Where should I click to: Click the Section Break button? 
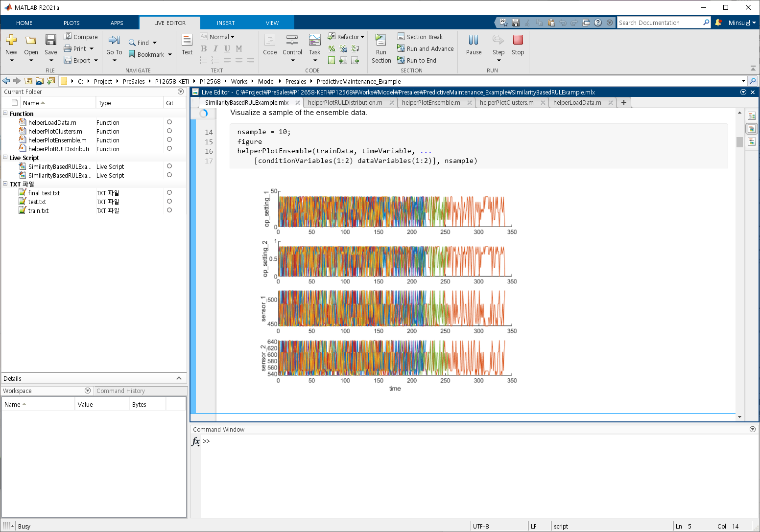pyautogui.click(x=420, y=37)
